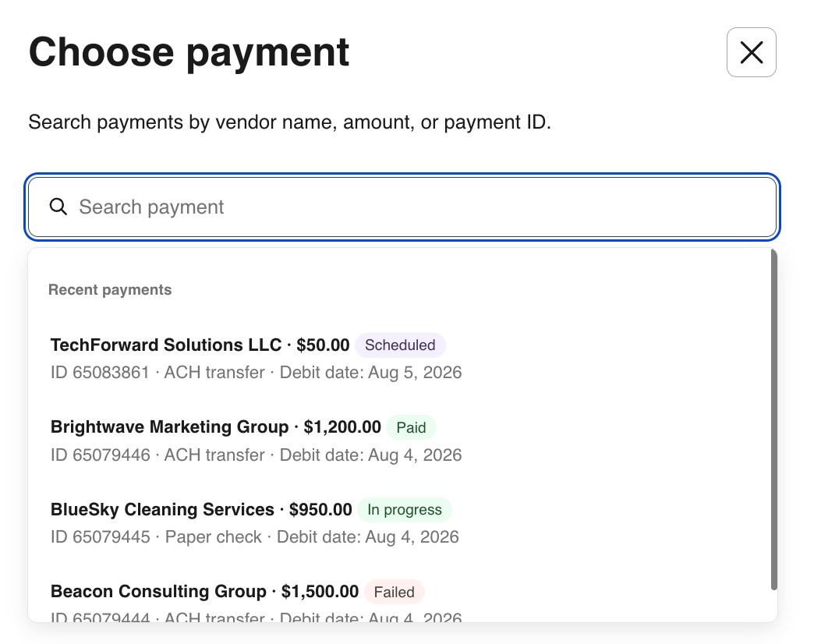
Task: Click the magnifier icon in search box
Action: [58, 207]
